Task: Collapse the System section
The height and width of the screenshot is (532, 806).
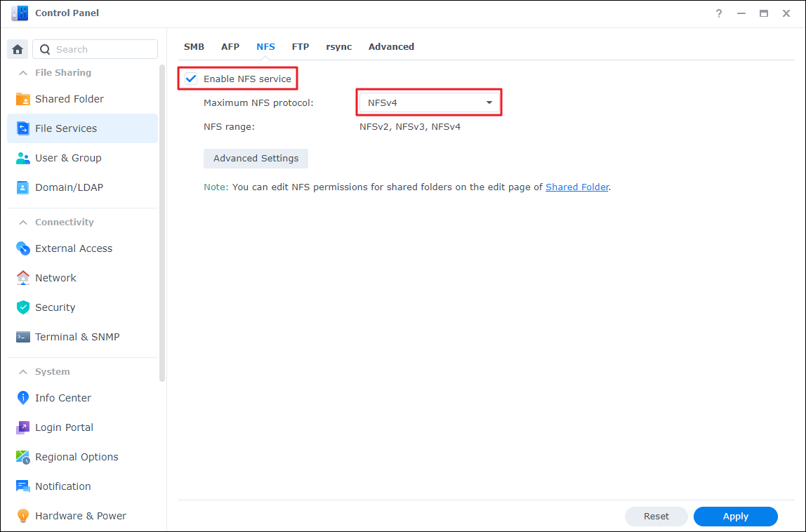Action: click(22, 371)
